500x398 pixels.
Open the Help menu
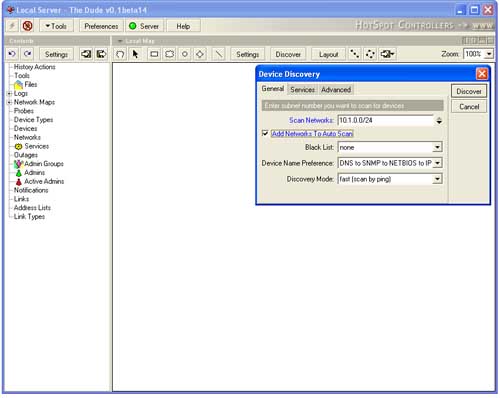pos(183,26)
